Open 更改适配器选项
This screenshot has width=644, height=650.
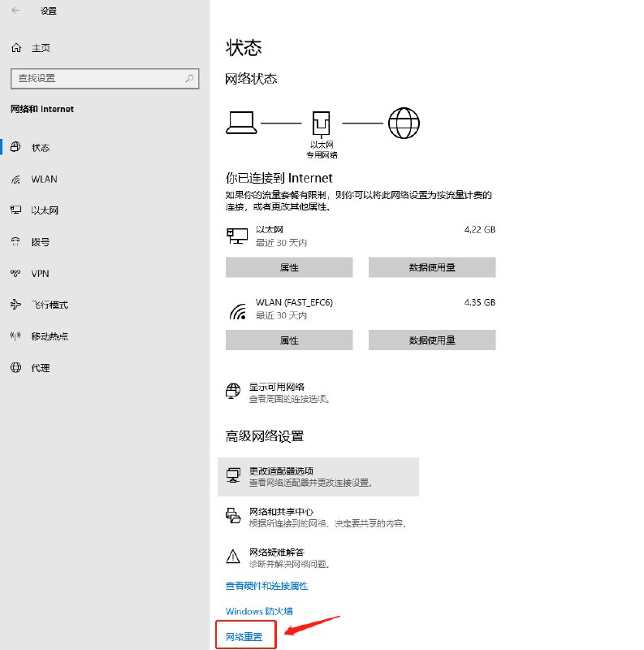point(318,477)
